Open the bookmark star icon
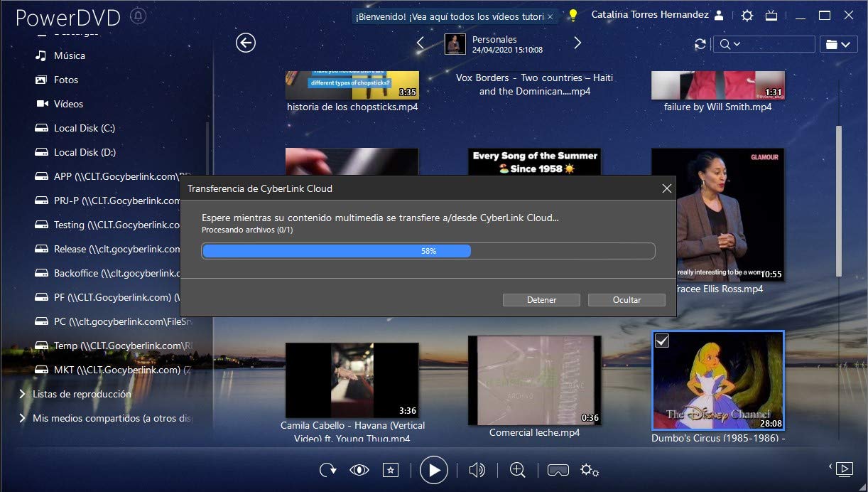The height and width of the screenshot is (492, 868). pyautogui.click(x=391, y=469)
